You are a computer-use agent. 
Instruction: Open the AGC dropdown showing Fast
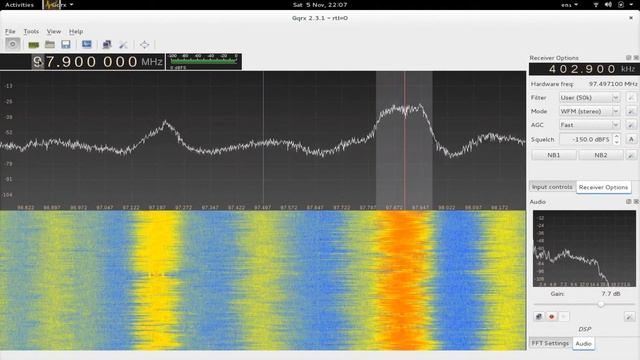(x=589, y=125)
